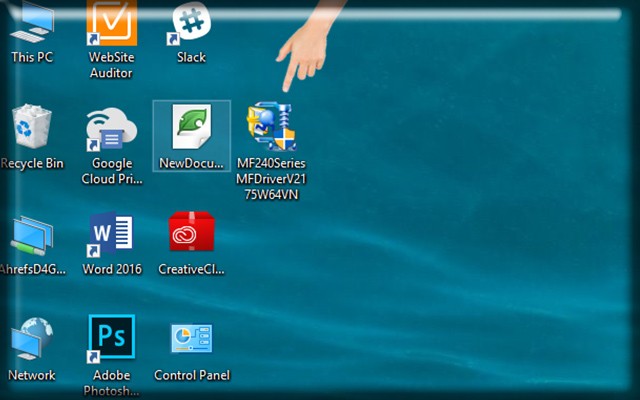Click the "WebSite Auditor" label text
This screenshot has height=400, width=640.
tap(111, 65)
